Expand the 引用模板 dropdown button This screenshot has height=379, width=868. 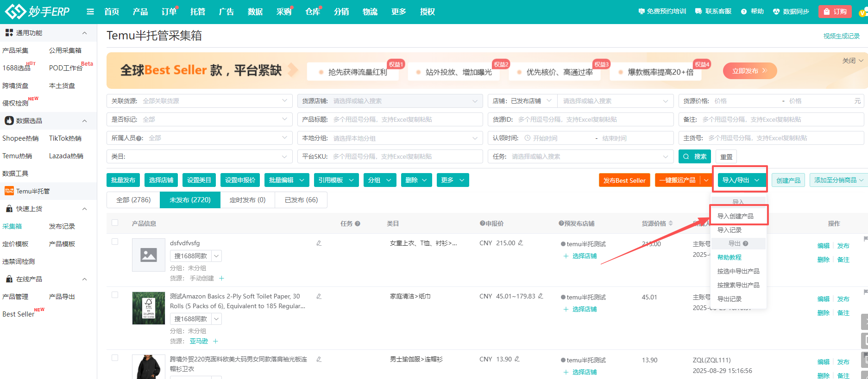[336, 180]
